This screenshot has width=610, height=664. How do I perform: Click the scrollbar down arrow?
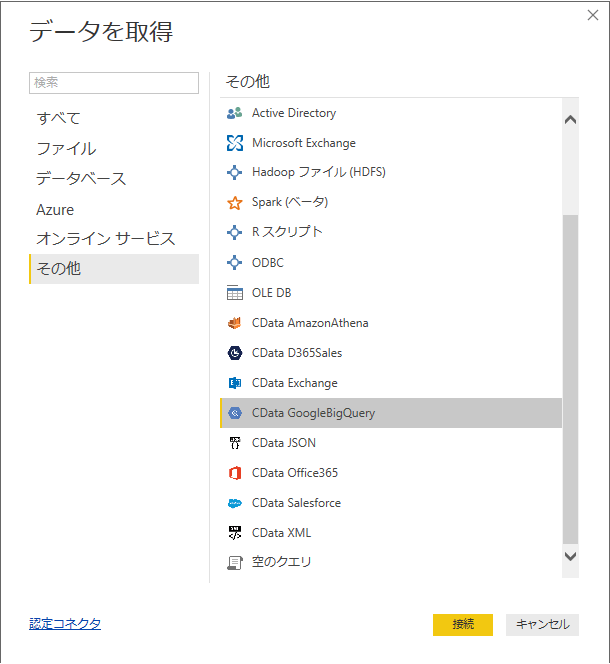571,556
